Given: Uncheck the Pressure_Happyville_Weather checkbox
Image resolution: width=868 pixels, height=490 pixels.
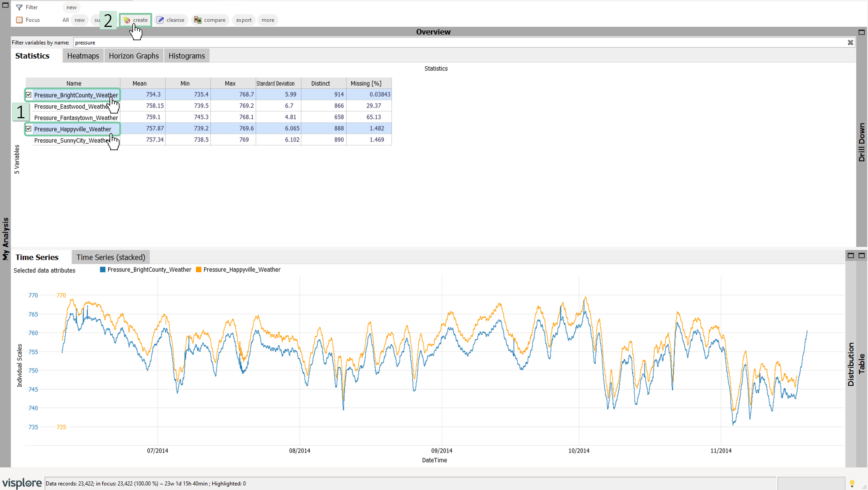Looking at the screenshot, I should (x=29, y=129).
